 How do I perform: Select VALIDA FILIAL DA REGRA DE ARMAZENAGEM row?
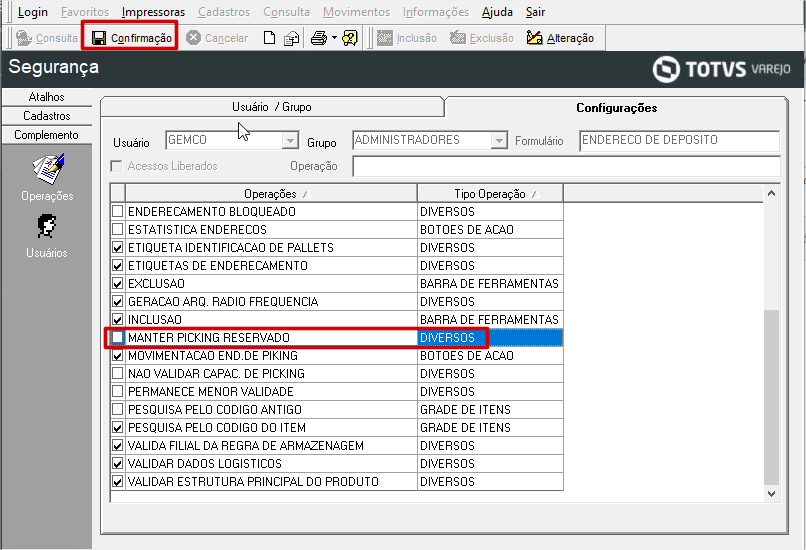(x=337, y=445)
